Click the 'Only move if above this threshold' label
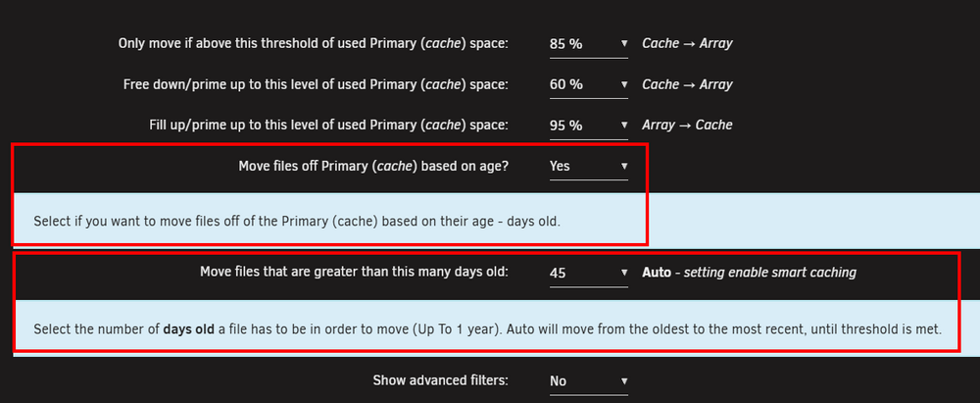980x403 pixels. (x=314, y=44)
